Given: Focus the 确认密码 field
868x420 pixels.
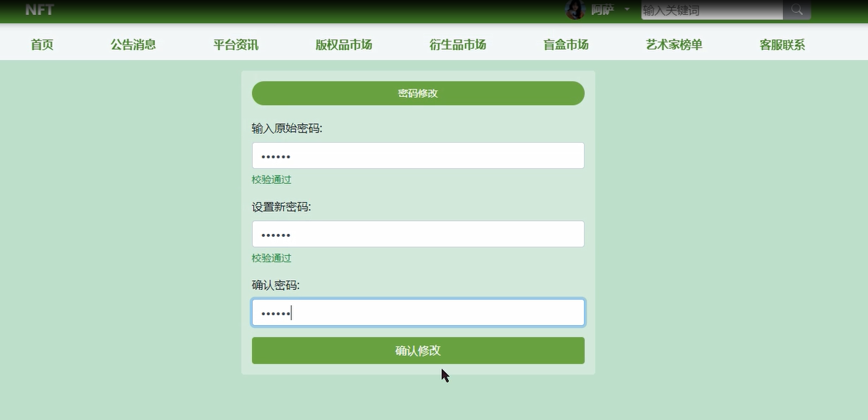Looking at the screenshot, I should pyautogui.click(x=418, y=312).
